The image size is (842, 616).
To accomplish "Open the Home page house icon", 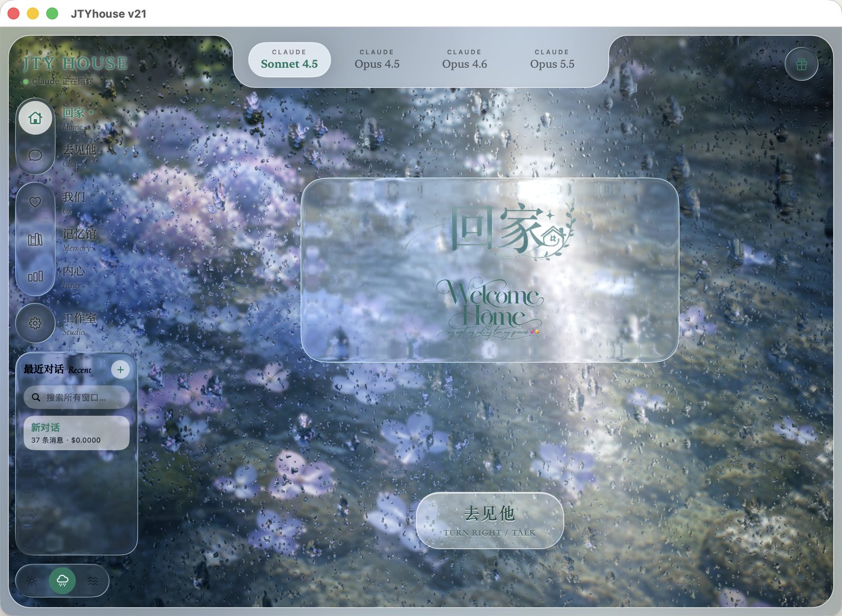I will coord(35,118).
